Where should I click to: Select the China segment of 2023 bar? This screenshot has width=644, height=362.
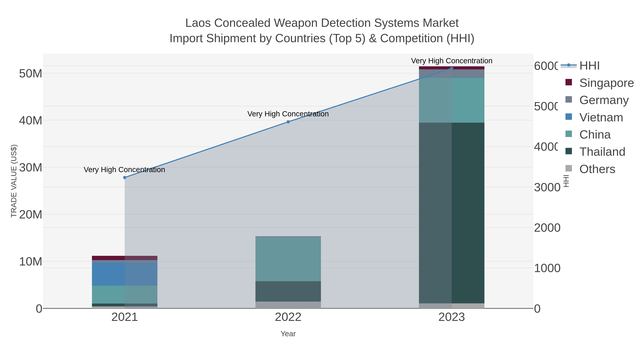452,100
